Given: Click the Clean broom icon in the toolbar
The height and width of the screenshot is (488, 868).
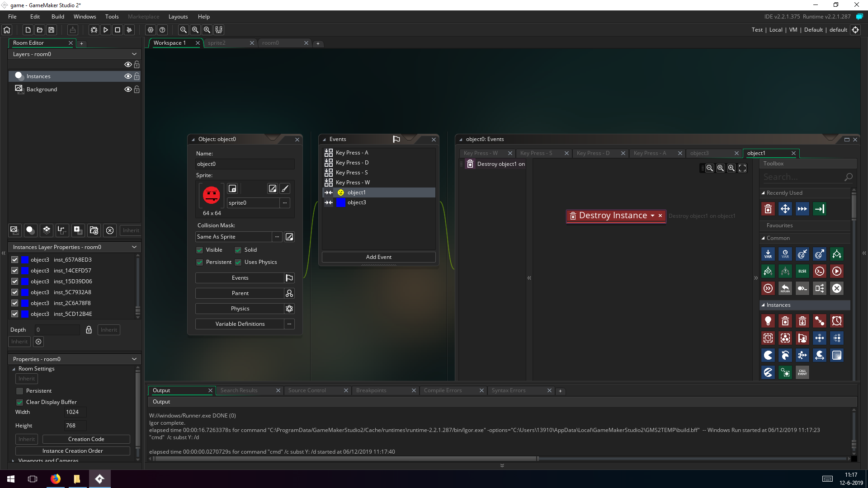Looking at the screenshot, I should pyautogui.click(x=129, y=30).
